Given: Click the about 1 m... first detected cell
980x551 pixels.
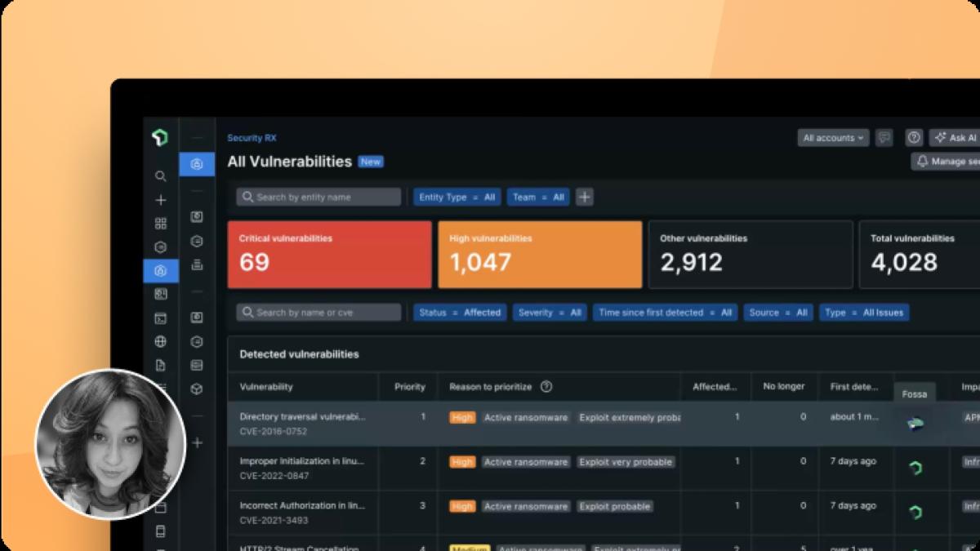Looking at the screenshot, I should pos(855,416).
